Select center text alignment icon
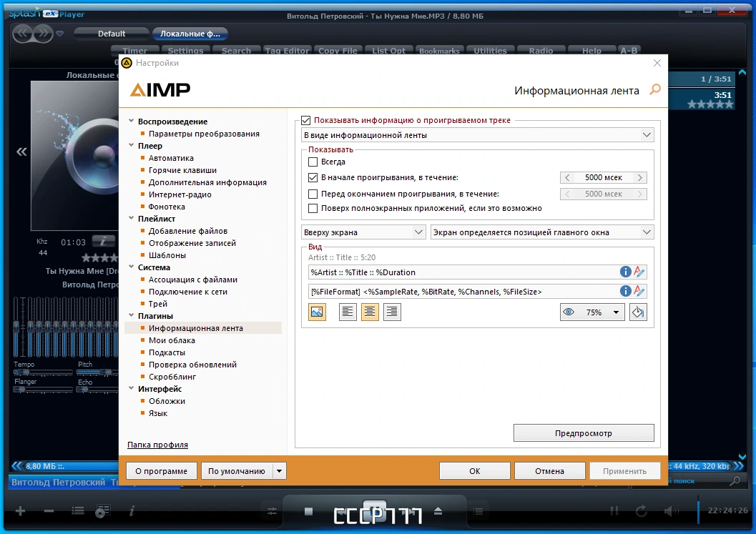 pyautogui.click(x=370, y=312)
